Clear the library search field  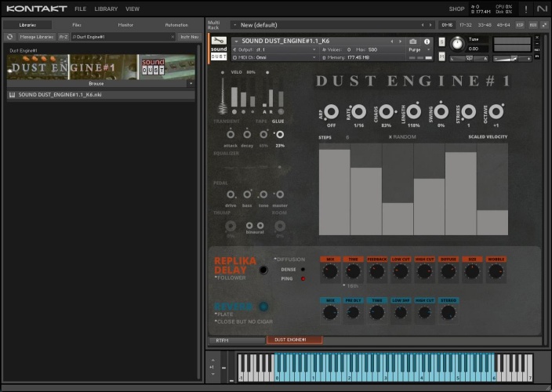click(172, 37)
